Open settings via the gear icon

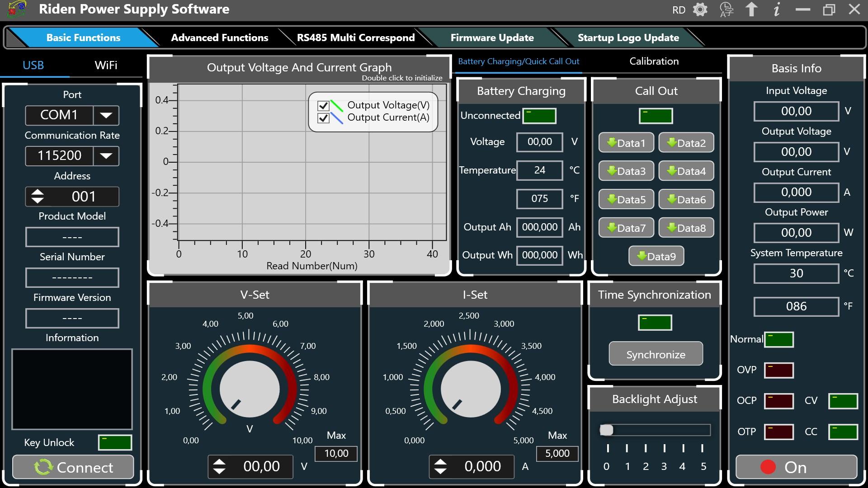pos(700,9)
